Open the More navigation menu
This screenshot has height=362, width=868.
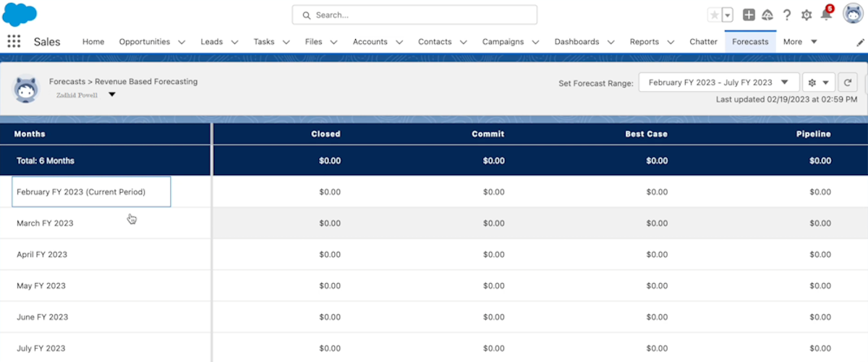point(800,41)
